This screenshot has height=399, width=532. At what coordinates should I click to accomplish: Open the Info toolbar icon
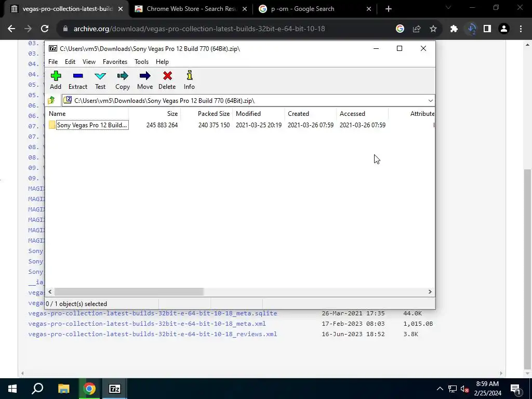click(189, 81)
